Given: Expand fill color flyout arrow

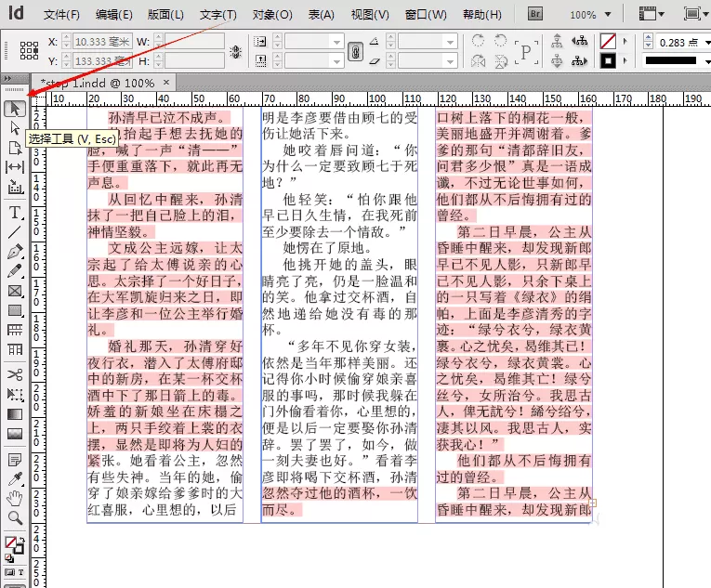Looking at the screenshot, I should (625, 41).
